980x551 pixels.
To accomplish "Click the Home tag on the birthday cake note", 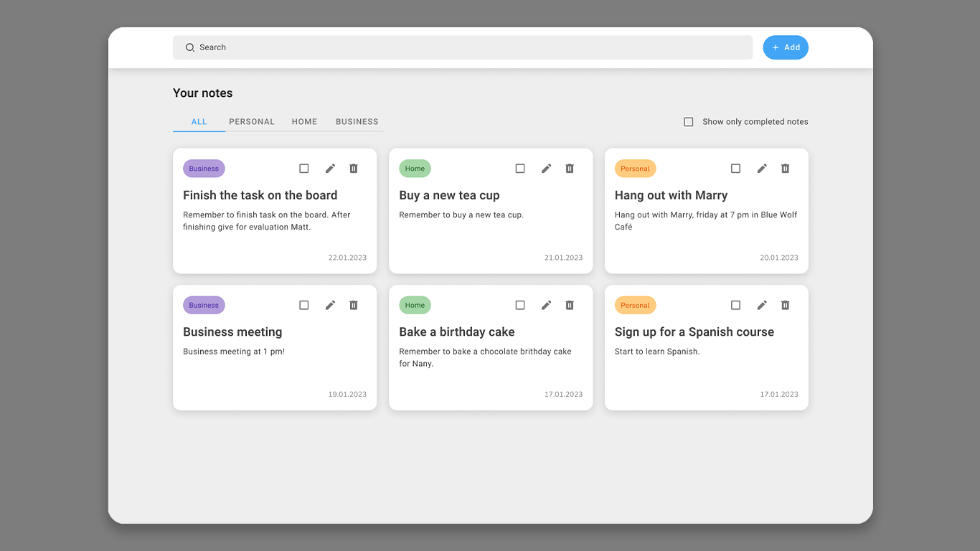I will (x=415, y=305).
